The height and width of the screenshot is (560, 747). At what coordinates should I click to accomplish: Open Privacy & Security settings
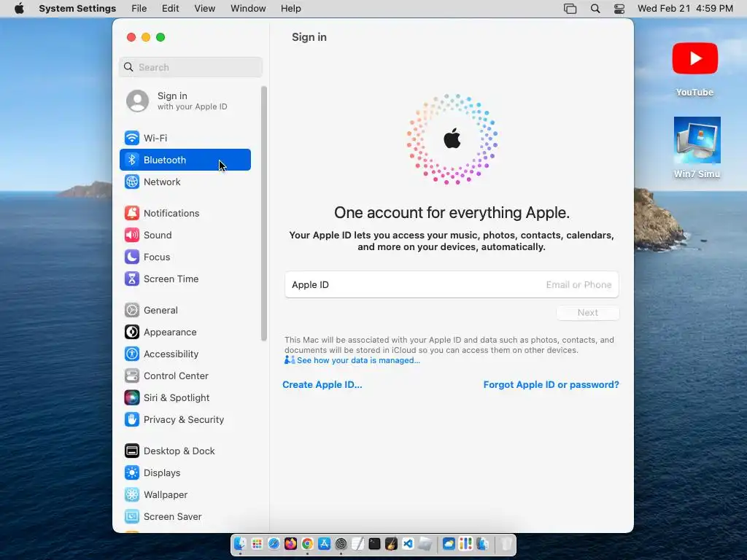(185, 420)
